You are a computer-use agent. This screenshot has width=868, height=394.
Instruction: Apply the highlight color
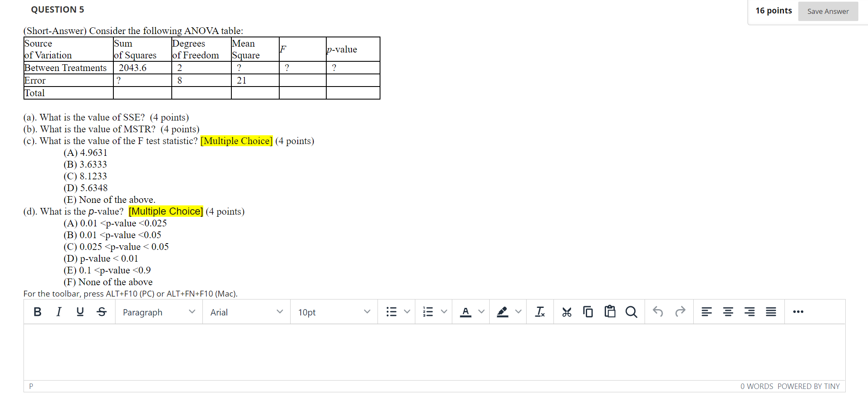click(x=502, y=312)
